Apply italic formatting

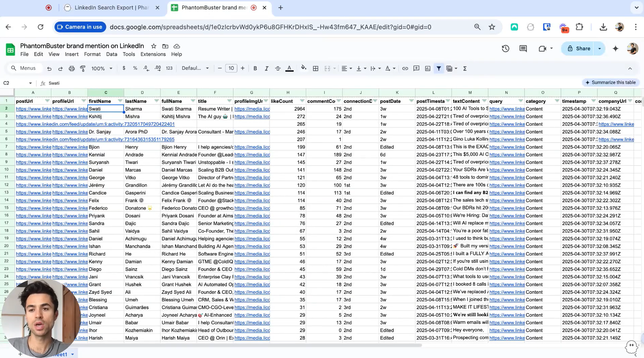(x=266, y=68)
